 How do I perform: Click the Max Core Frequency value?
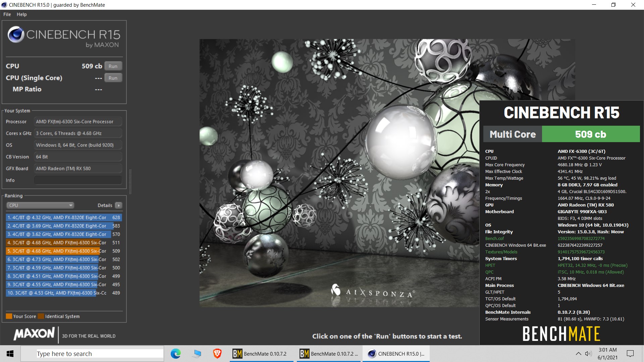click(580, 165)
